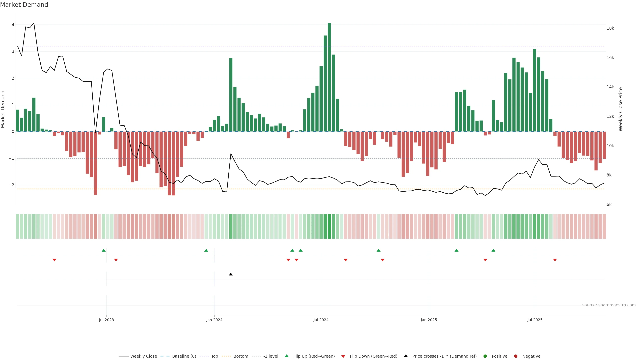Viewport: 644px width, 362px height.
Task: Click the darkest green heatmap cell
Action: 329,226
